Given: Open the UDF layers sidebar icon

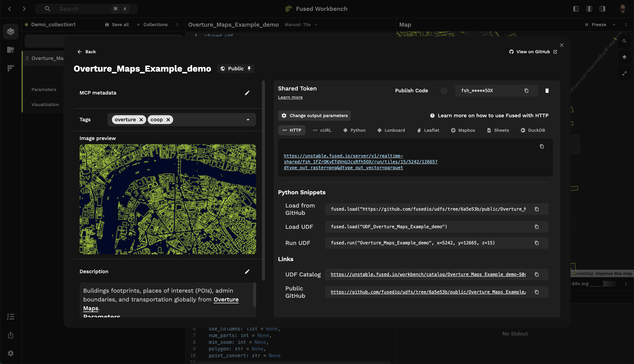Looking at the screenshot, I should click(10, 32).
